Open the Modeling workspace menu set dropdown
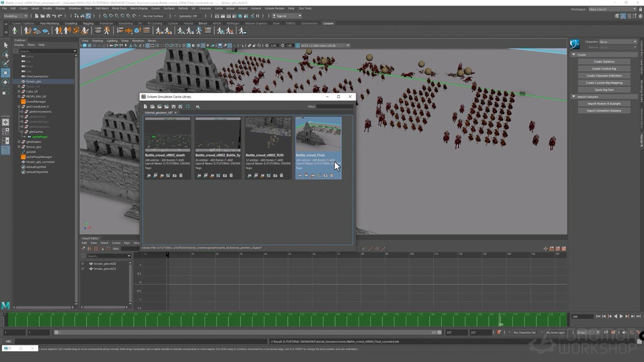 coord(16,16)
